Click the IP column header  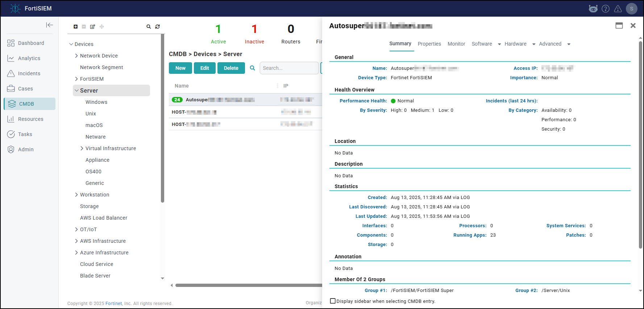[286, 86]
